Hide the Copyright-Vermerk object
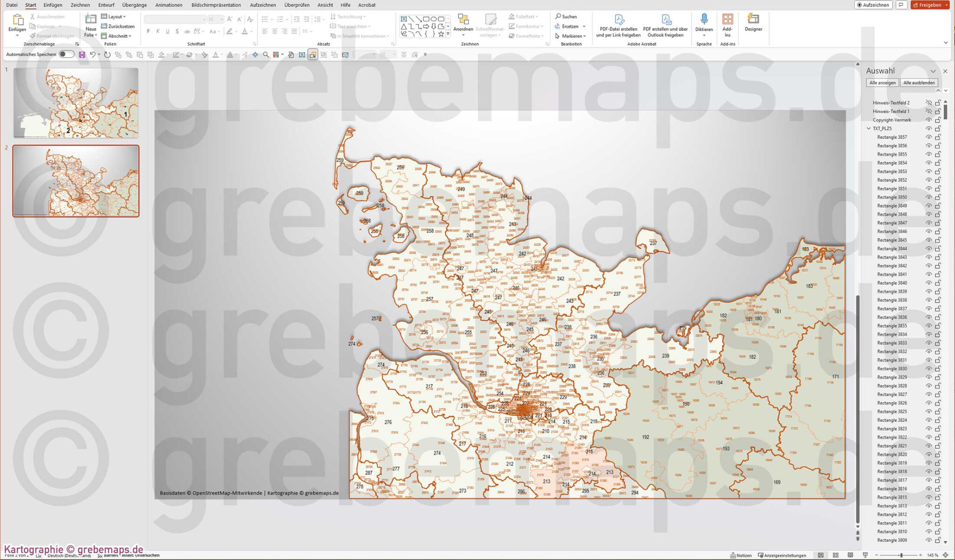The height and width of the screenshot is (560, 955). point(928,120)
